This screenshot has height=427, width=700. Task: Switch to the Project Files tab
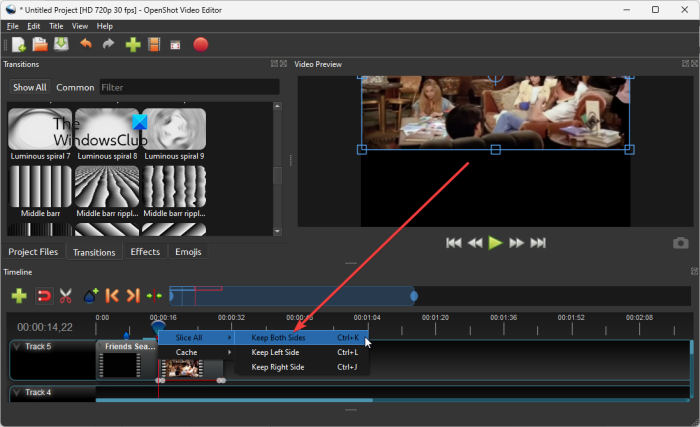click(33, 252)
